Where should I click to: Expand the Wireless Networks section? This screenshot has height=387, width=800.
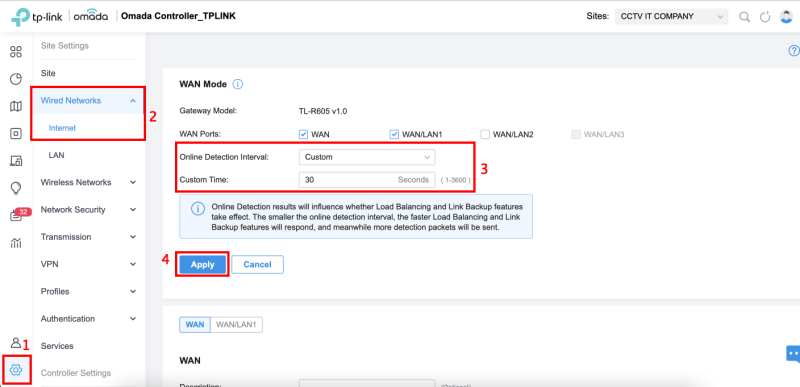(x=88, y=182)
